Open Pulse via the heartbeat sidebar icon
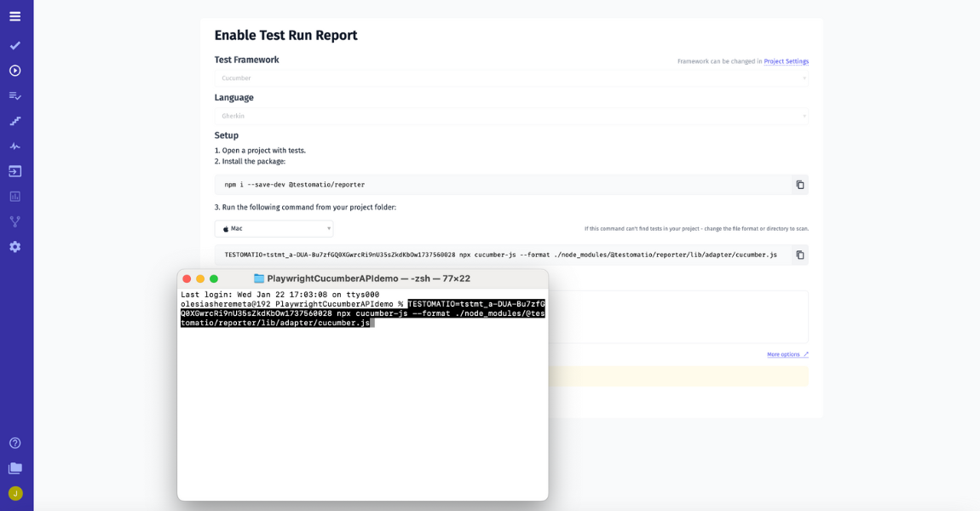 tap(15, 146)
